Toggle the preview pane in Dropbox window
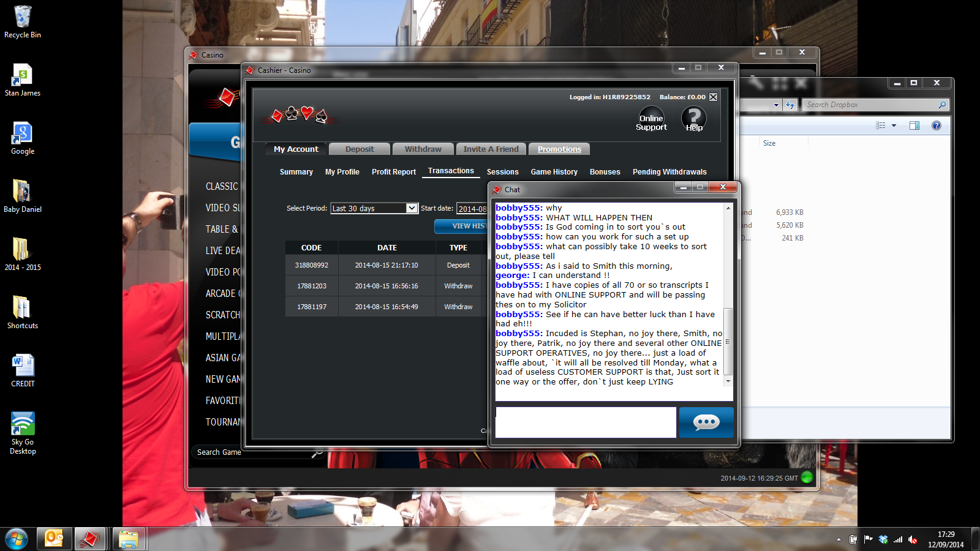 914,126
